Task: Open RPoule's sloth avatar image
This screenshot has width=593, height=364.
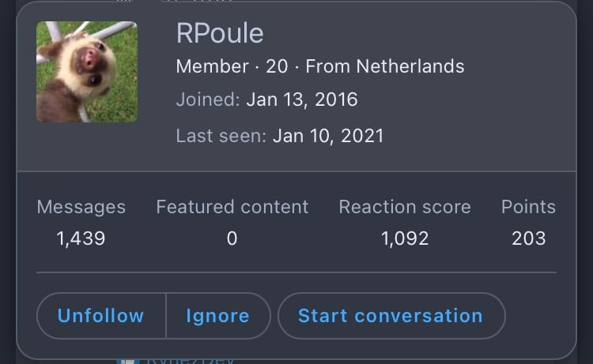Action: 87,72
